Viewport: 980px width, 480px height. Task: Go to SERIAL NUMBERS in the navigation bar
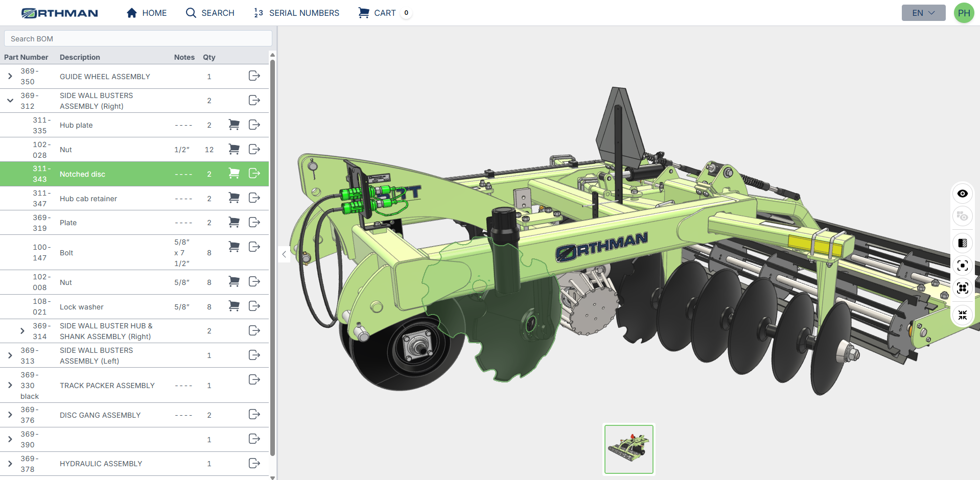[x=296, y=13]
